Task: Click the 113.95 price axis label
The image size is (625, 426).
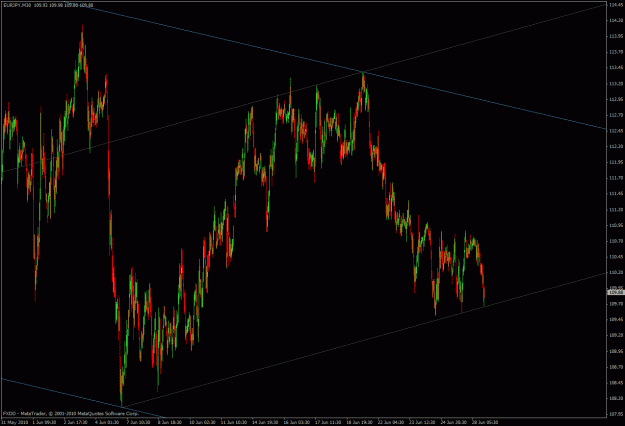Action: click(616, 36)
